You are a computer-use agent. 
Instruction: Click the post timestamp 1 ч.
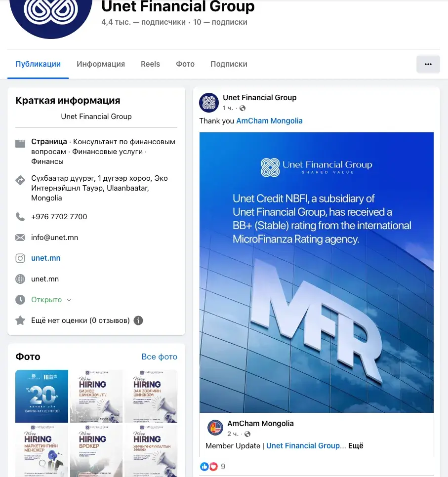coord(228,108)
